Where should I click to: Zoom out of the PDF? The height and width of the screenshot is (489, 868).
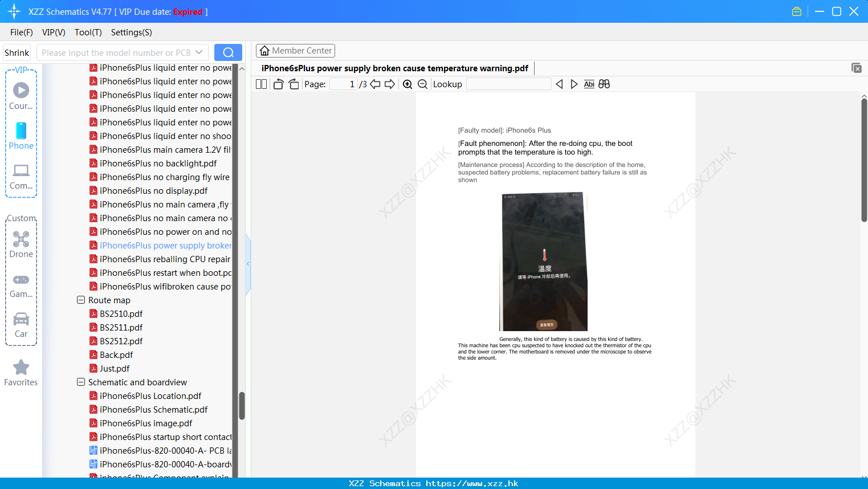(422, 84)
